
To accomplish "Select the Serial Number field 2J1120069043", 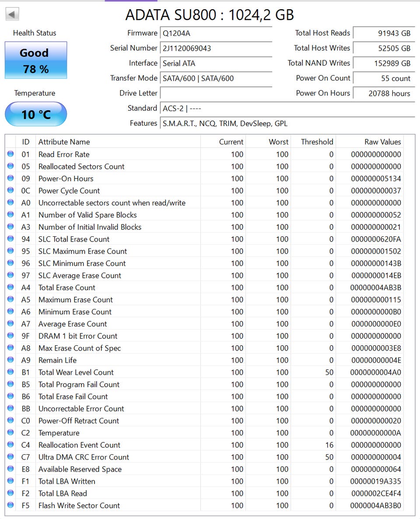I will 216,48.
